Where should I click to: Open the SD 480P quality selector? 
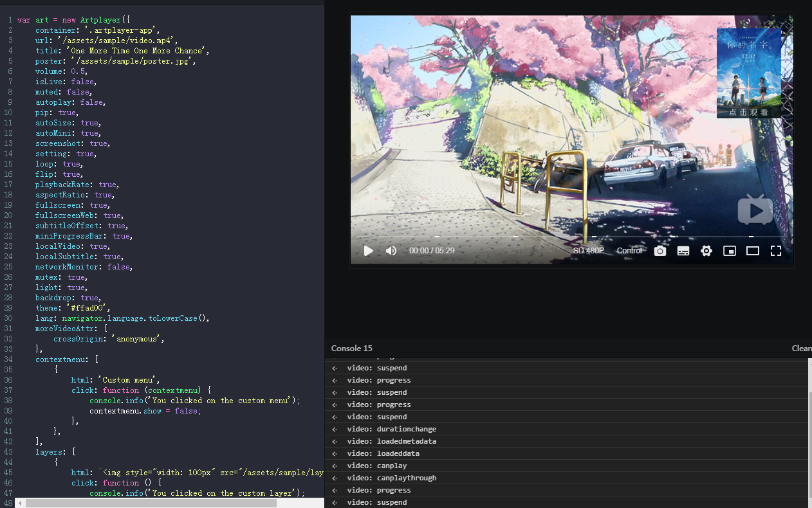[589, 251]
